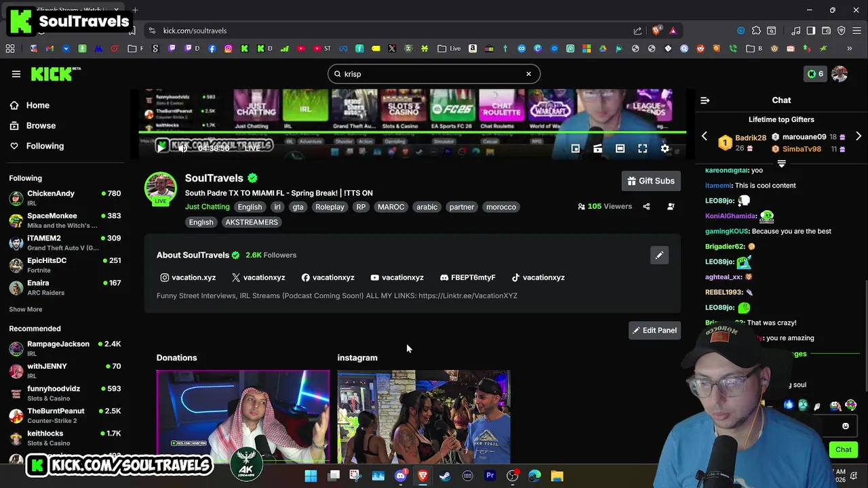Screen dimensions: 868x488
Task: Open Browse in sidebar
Action: [41, 125]
